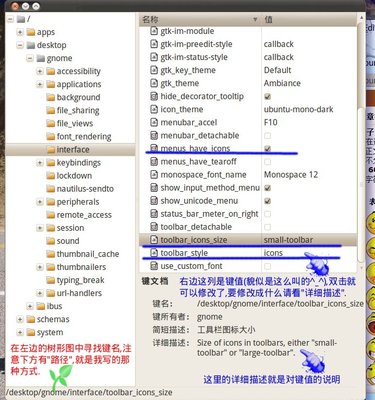Click the file_views folder icon
The height and width of the screenshot is (400, 375).
[51, 123]
